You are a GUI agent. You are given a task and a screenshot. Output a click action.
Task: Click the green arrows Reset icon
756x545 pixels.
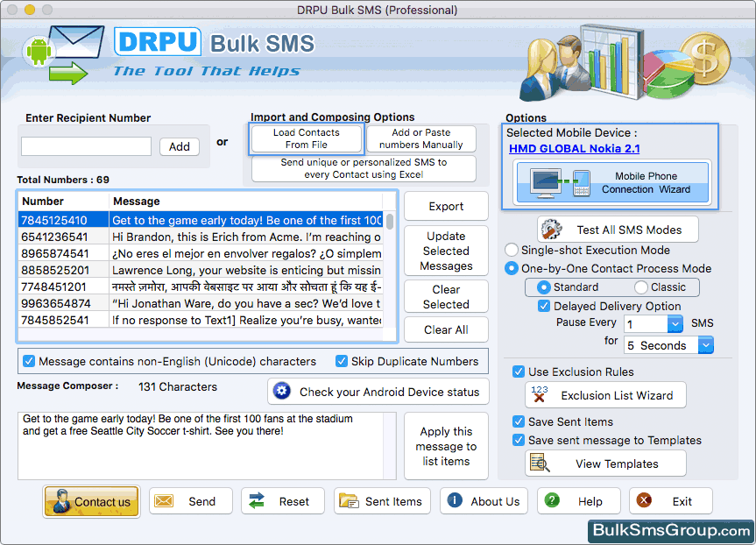257,501
